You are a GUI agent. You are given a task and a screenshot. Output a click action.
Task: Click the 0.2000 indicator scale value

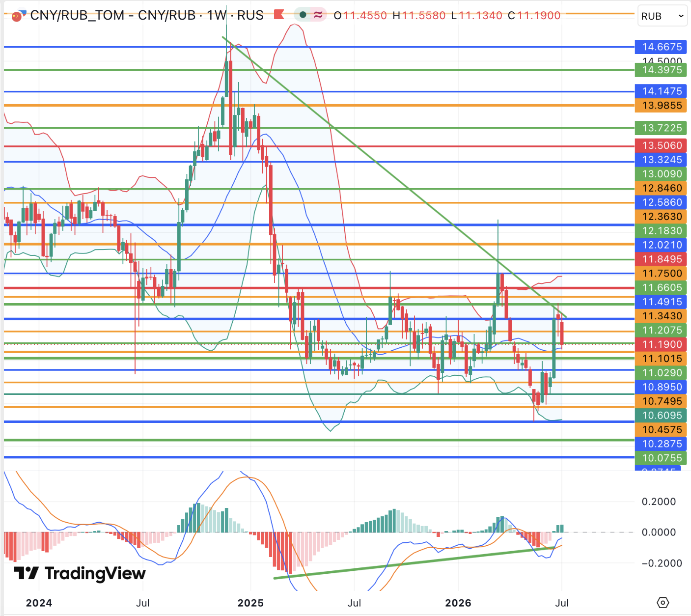[659, 502]
